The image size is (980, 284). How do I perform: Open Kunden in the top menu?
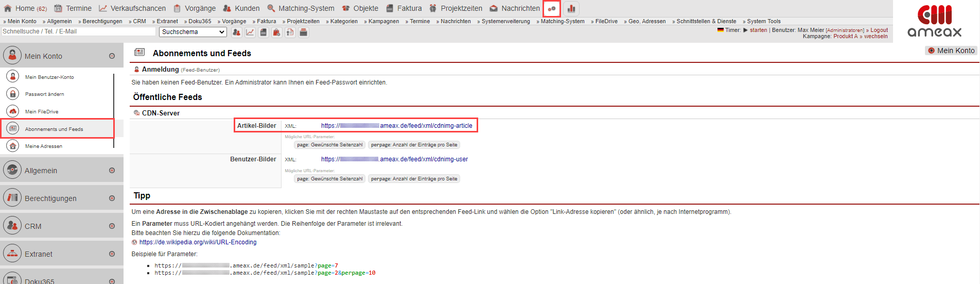tap(241, 8)
